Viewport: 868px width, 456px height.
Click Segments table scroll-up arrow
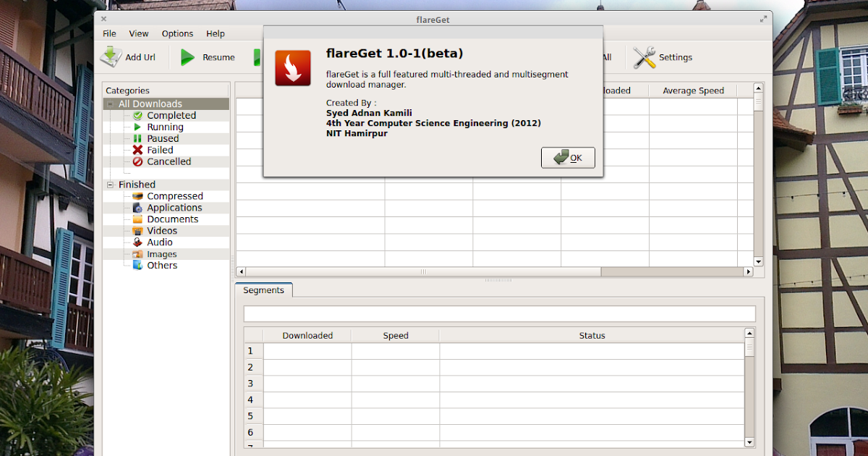(749, 333)
